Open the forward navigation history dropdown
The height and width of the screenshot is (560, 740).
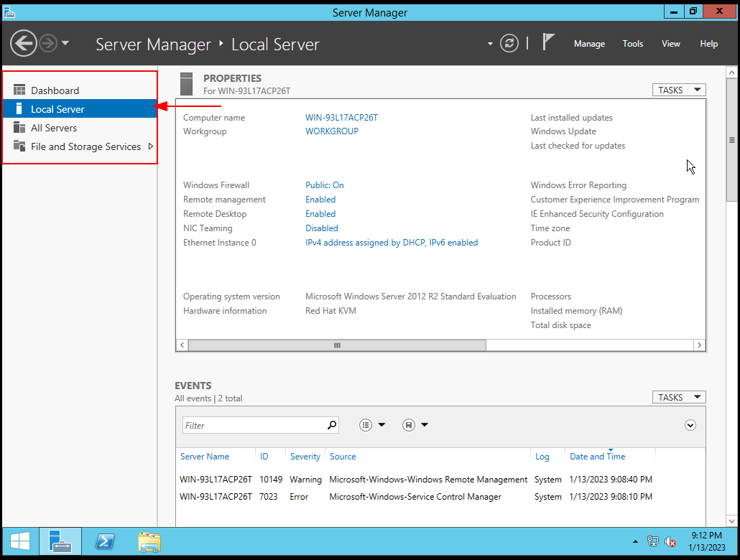pyautogui.click(x=65, y=43)
